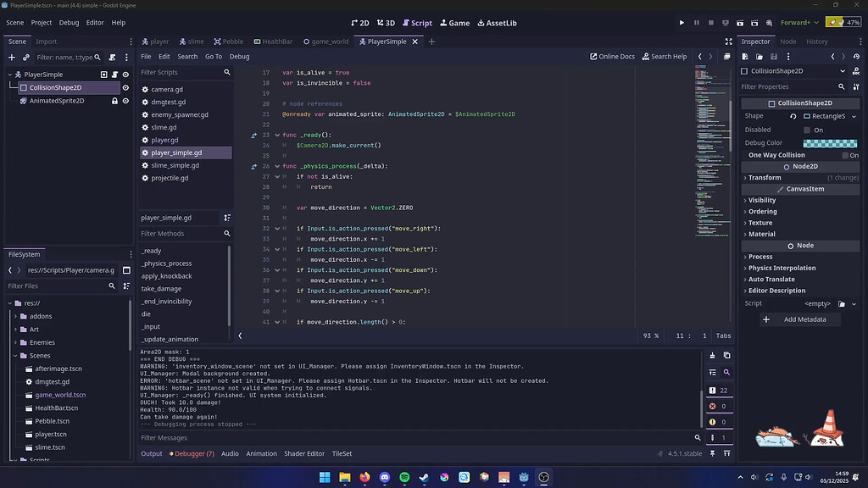Select game_world.tscn in FileSystem
This screenshot has width=868, height=488.
[x=60, y=395]
